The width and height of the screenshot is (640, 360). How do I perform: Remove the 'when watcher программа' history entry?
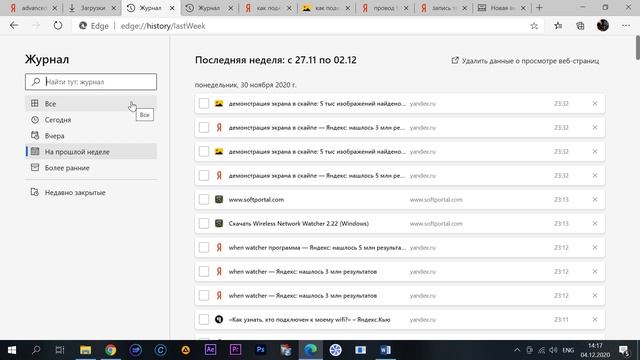595,247
